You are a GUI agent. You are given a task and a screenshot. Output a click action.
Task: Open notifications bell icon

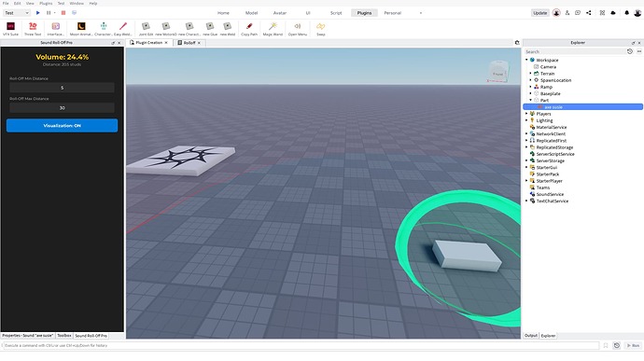pyautogui.click(x=627, y=13)
